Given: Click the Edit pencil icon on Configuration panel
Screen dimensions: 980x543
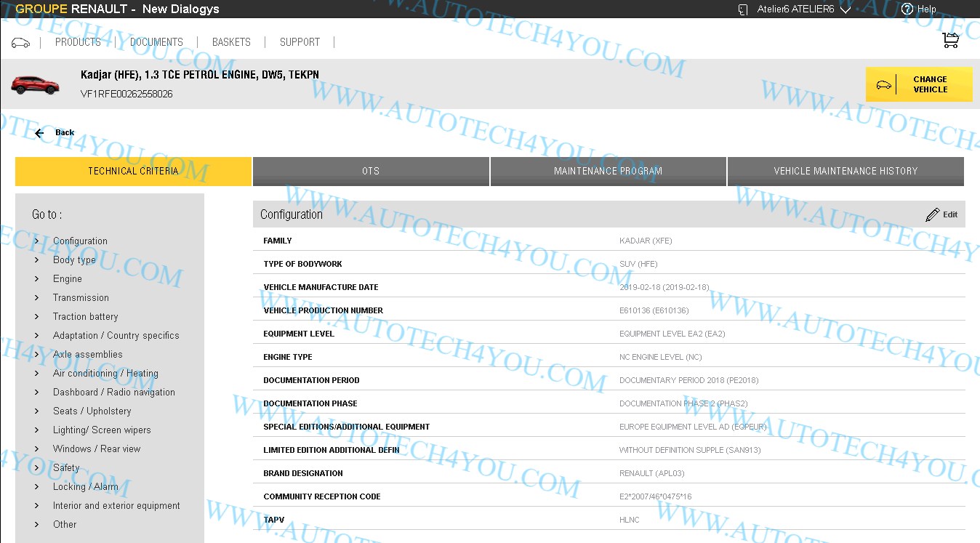Looking at the screenshot, I should [x=933, y=214].
